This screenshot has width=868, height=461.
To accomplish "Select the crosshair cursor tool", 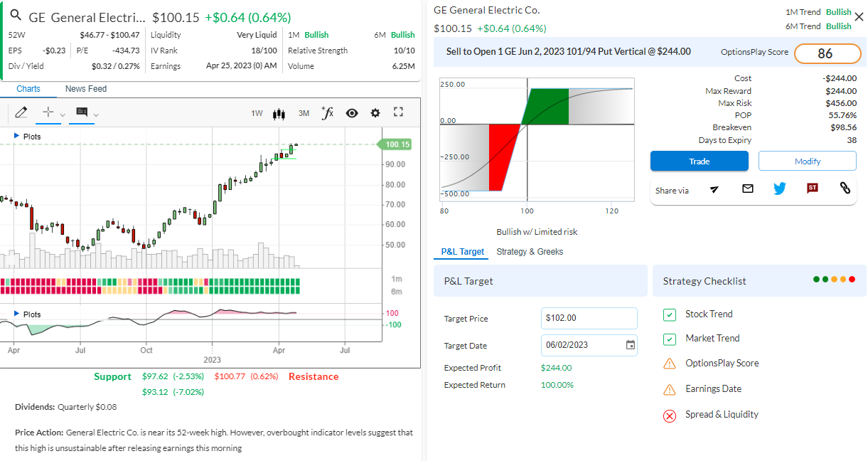I will [x=48, y=112].
